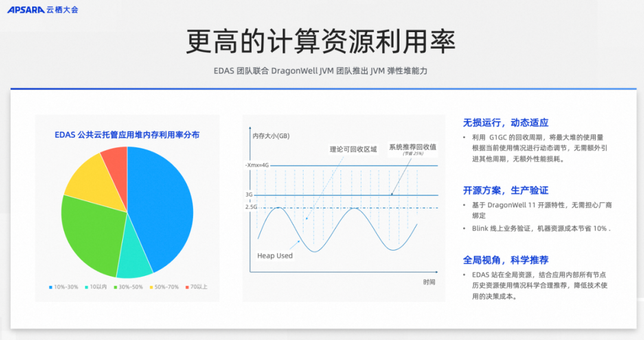Click the heading 全局视角，科学推荐

pos(506,260)
